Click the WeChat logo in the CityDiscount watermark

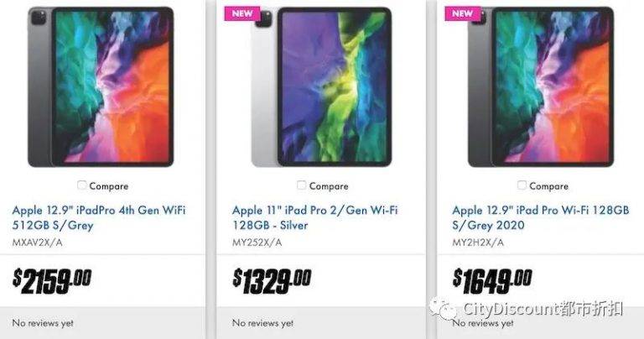click(443, 309)
